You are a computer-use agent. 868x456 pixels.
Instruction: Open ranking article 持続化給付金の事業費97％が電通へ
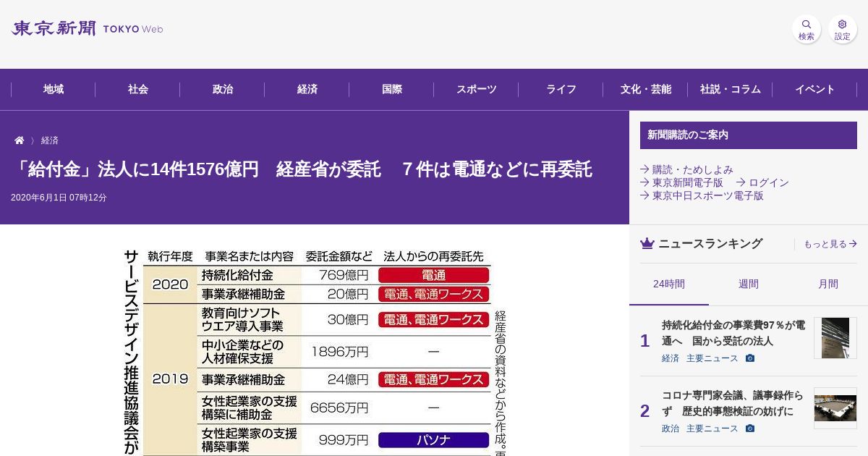(733, 333)
